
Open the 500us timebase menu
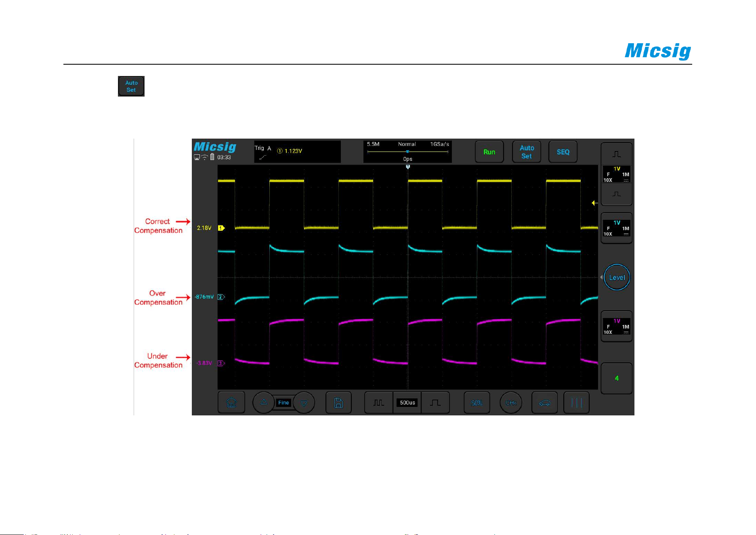407,402
